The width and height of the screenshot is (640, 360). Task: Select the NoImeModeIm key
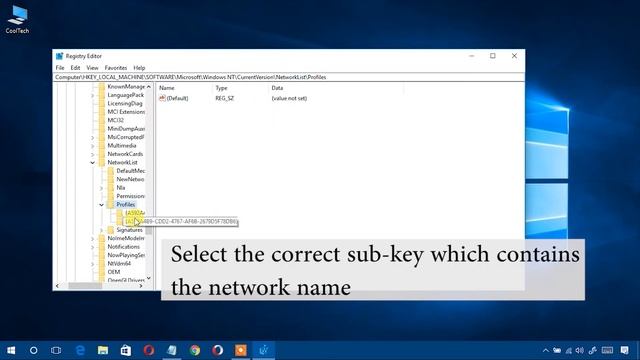click(126, 238)
